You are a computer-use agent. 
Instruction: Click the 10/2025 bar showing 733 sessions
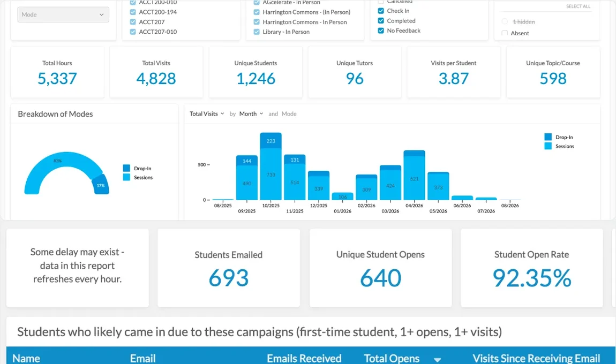271,175
